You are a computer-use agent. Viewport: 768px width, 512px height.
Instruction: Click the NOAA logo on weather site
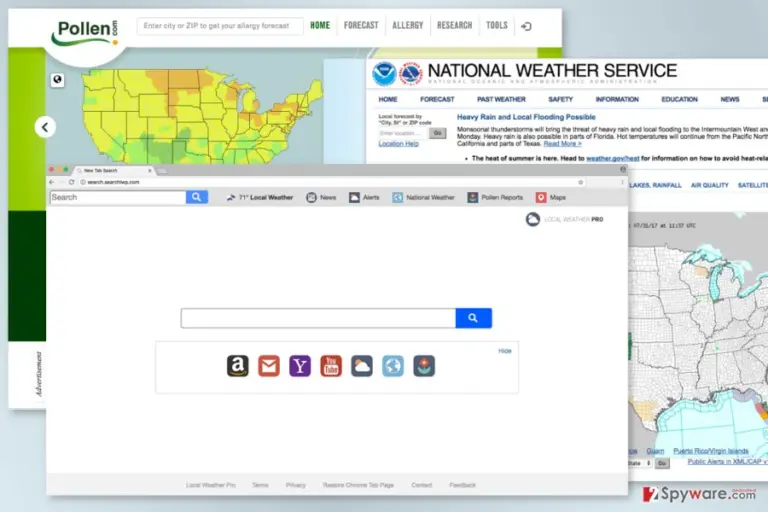384,74
